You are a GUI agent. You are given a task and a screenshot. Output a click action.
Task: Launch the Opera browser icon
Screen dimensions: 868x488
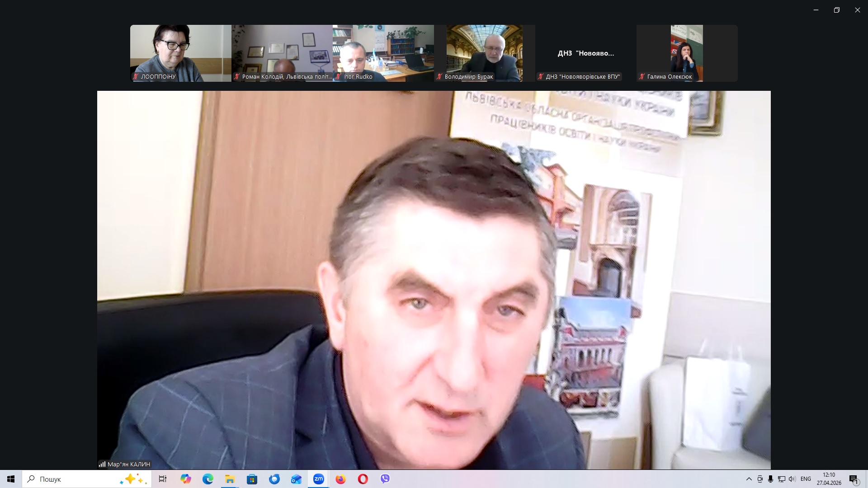(x=363, y=479)
